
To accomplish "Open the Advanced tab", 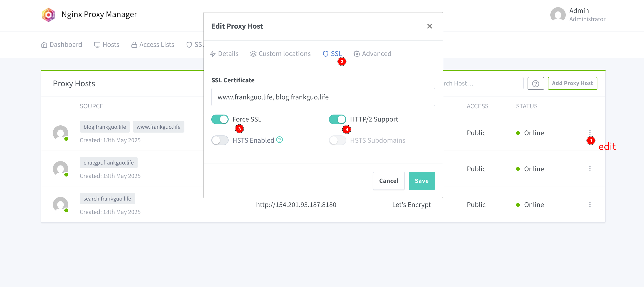I will coord(372,54).
